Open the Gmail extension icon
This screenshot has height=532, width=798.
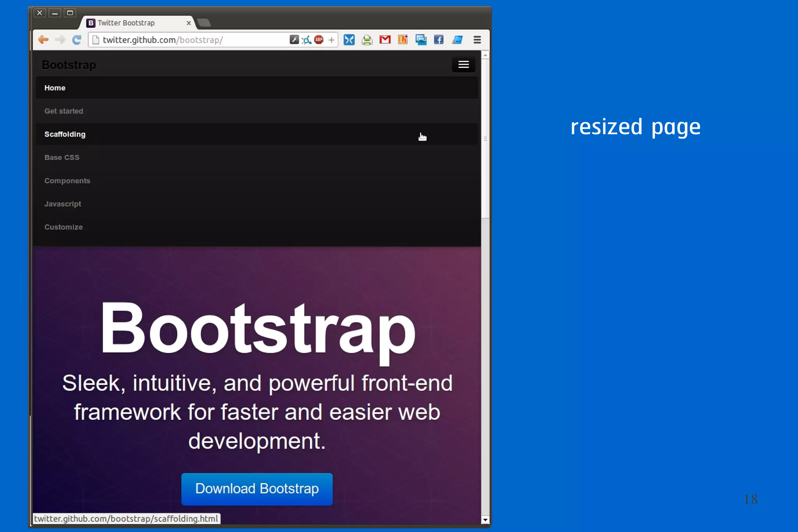(x=385, y=40)
